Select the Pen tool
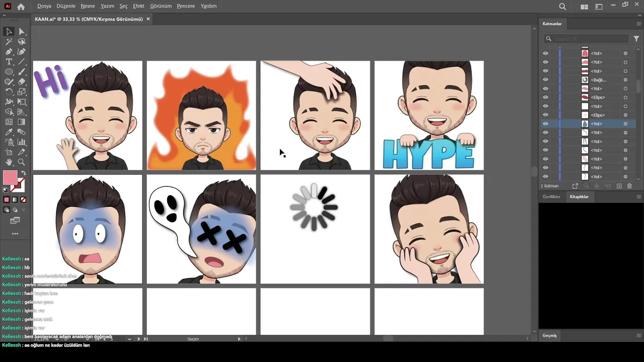The width and height of the screenshot is (644, 362). pos(9,52)
